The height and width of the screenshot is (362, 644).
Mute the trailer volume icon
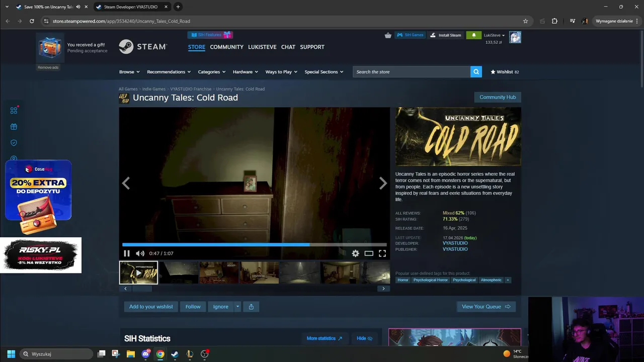pos(140,253)
